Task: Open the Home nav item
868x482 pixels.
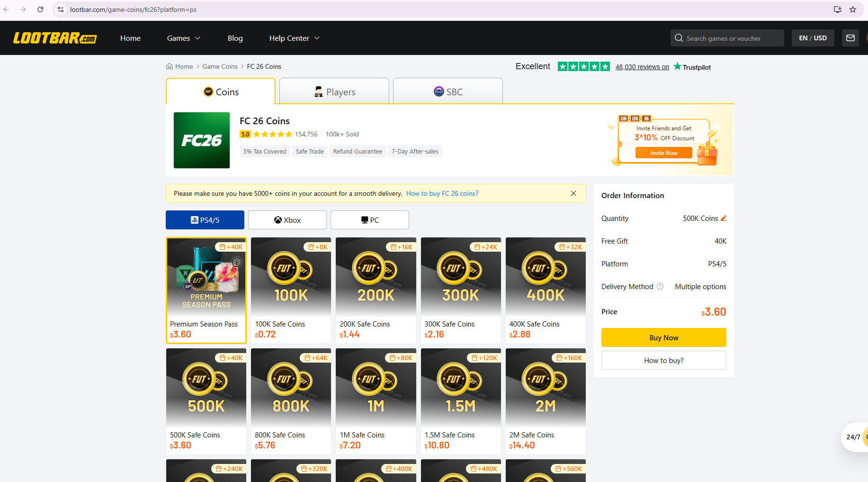Action: [x=130, y=38]
